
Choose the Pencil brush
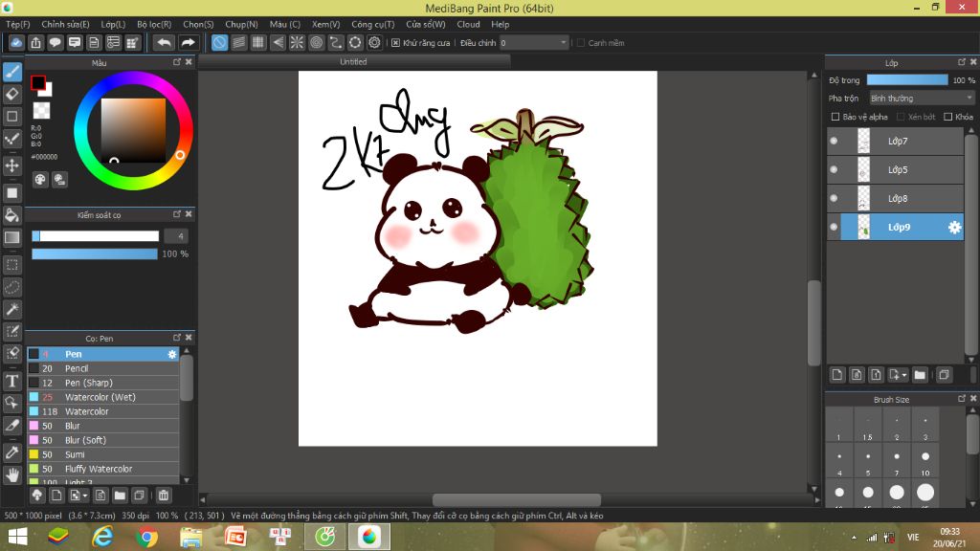pos(103,368)
